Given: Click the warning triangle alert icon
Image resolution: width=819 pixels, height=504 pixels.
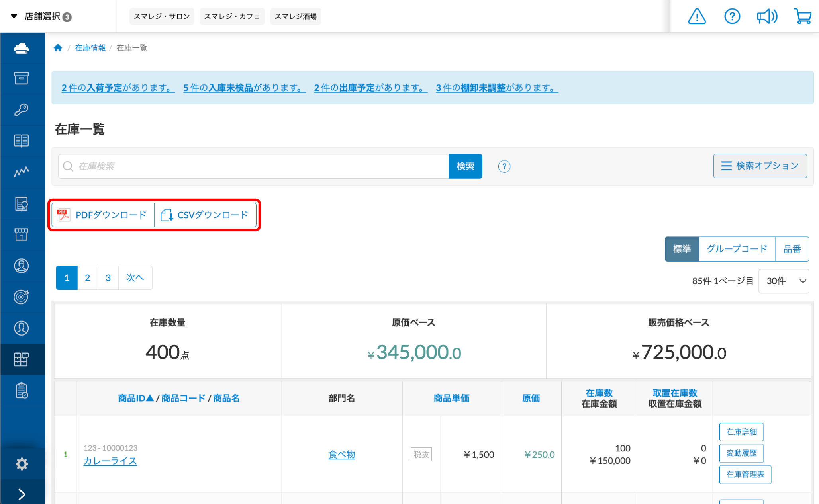Looking at the screenshot, I should coord(697,17).
